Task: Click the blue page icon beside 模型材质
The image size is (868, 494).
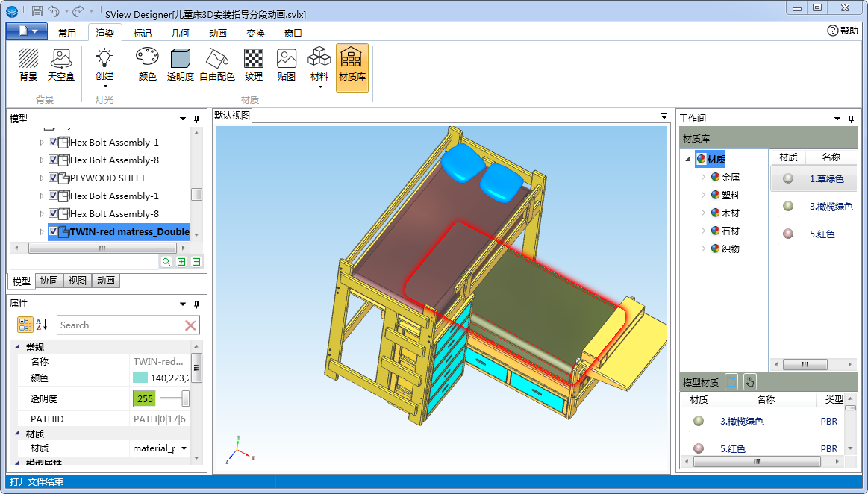Action: tap(731, 382)
